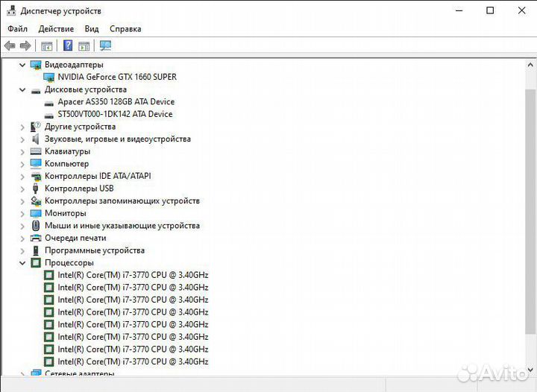Open the Файл menu

click(x=18, y=29)
